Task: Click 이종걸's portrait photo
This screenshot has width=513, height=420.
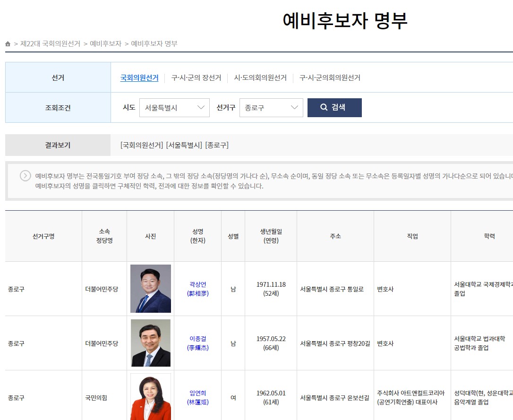Action: pyautogui.click(x=150, y=343)
